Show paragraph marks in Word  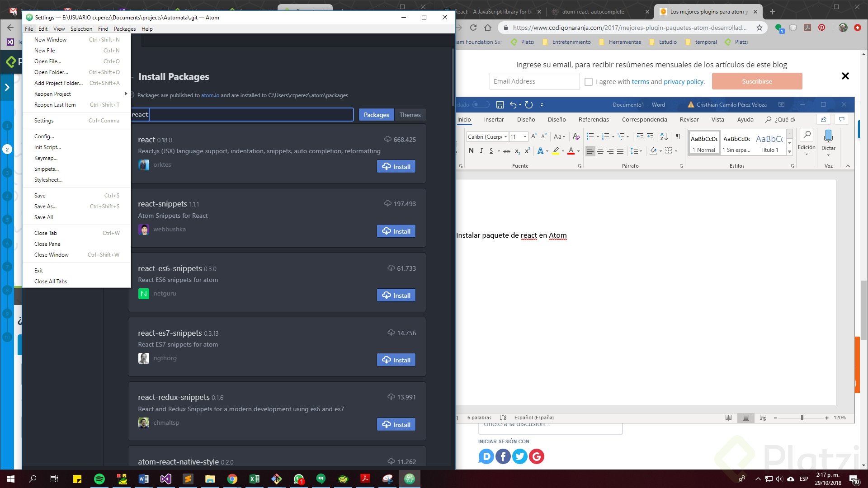pos(678,136)
